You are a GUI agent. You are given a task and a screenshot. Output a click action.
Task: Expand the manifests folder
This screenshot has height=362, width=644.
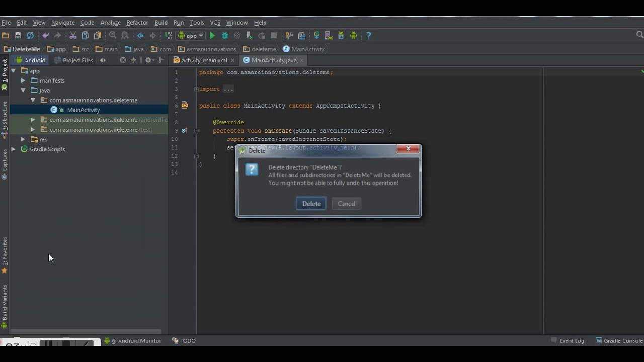click(23, 80)
